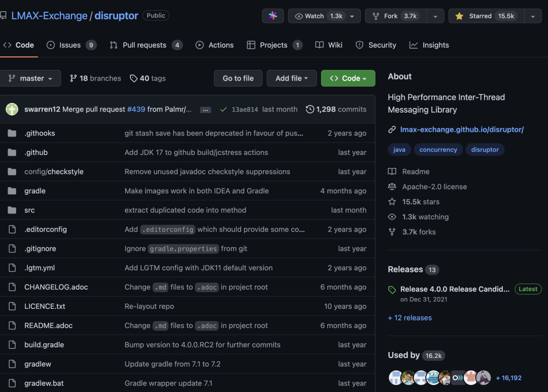The height and width of the screenshot is (392, 548).
Task: Open the Security shield icon
Action: tap(358, 45)
